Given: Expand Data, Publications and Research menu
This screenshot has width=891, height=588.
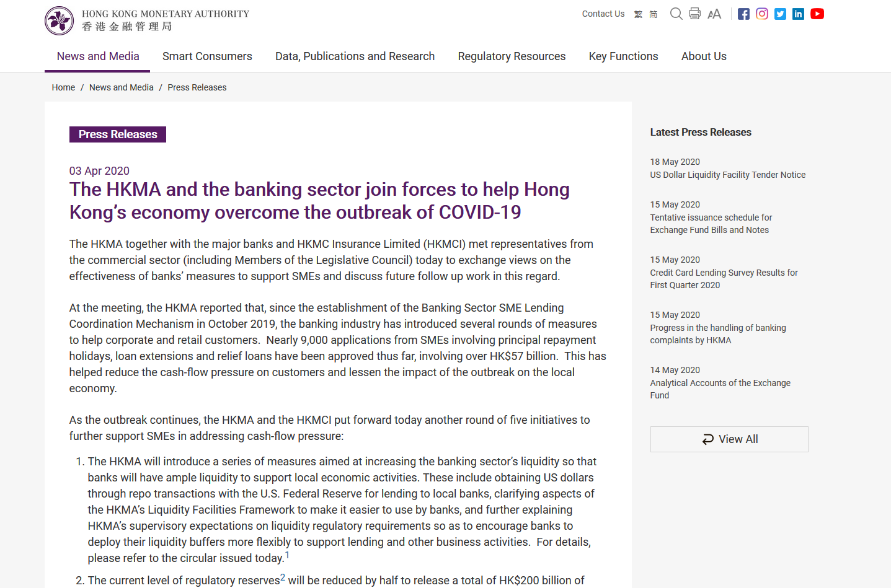Looking at the screenshot, I should coord(355,56).
